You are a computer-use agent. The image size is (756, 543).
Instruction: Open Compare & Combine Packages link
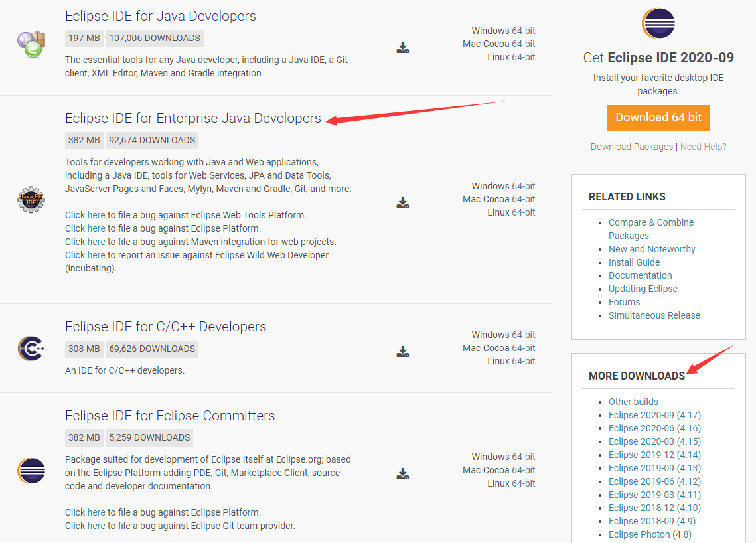[651, 229]
